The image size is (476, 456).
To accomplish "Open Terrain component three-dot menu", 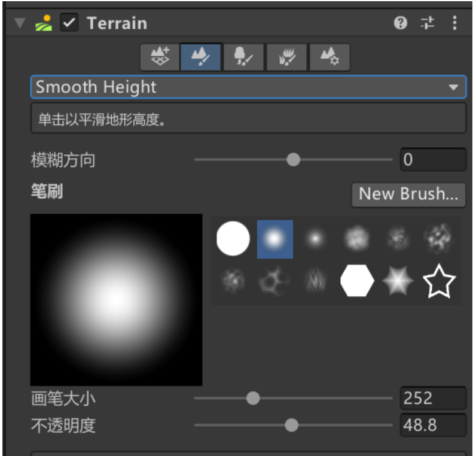I will click(454, 23).
